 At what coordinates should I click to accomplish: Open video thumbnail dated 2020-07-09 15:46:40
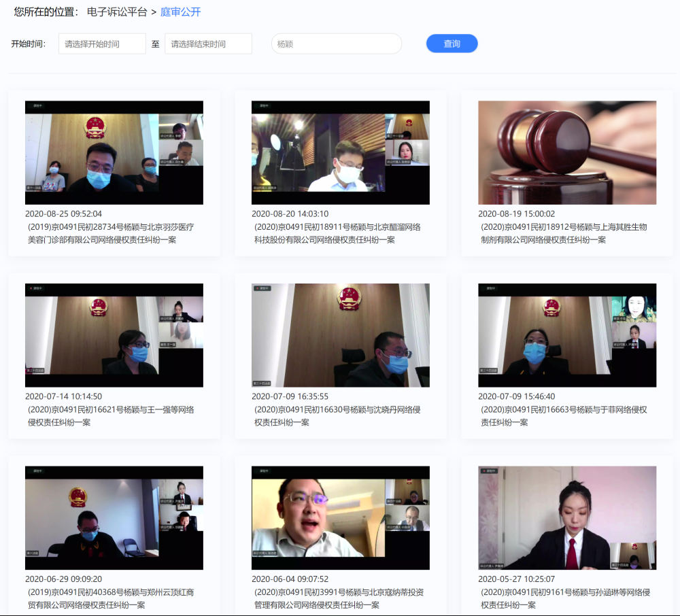click(567, 335)
